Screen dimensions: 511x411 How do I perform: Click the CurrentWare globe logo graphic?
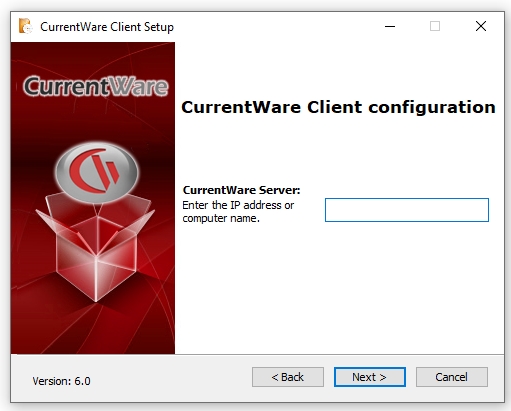click(x=96, y=172)
